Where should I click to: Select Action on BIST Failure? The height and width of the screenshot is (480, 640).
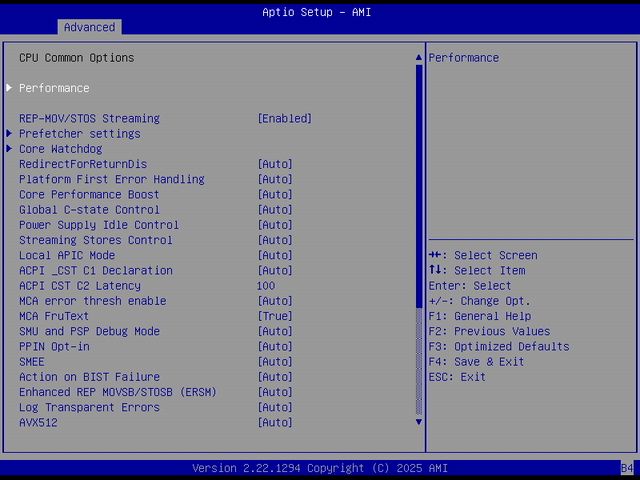point(89,377)
